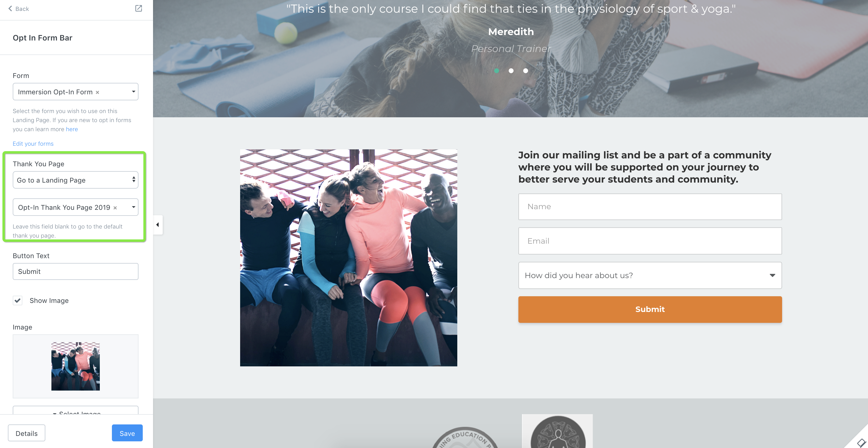
Task: Select the first green carousel dot
Action: (x=496, y=71)
